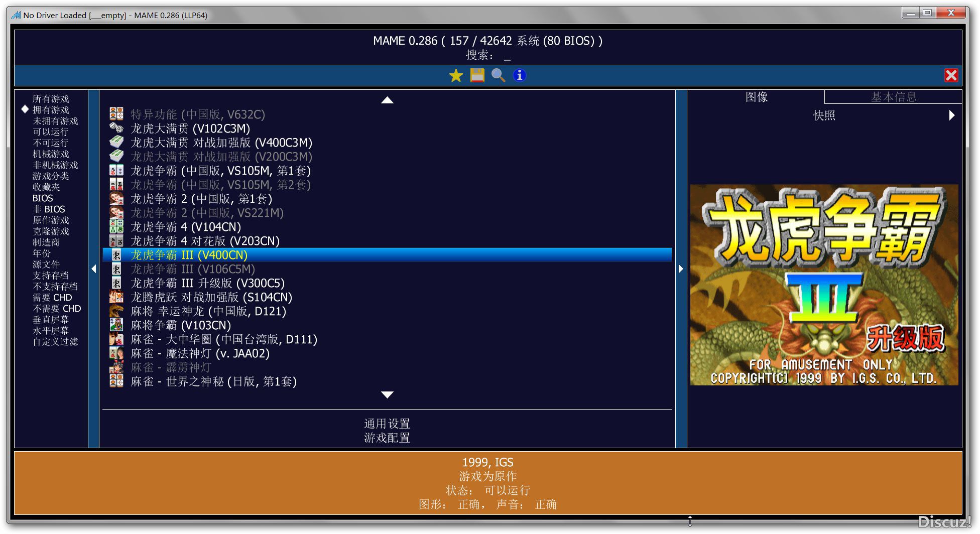The height and width of the screenshot is (534, 980).
Task: Open 通用设置 general settings
Action: [387, 424]
